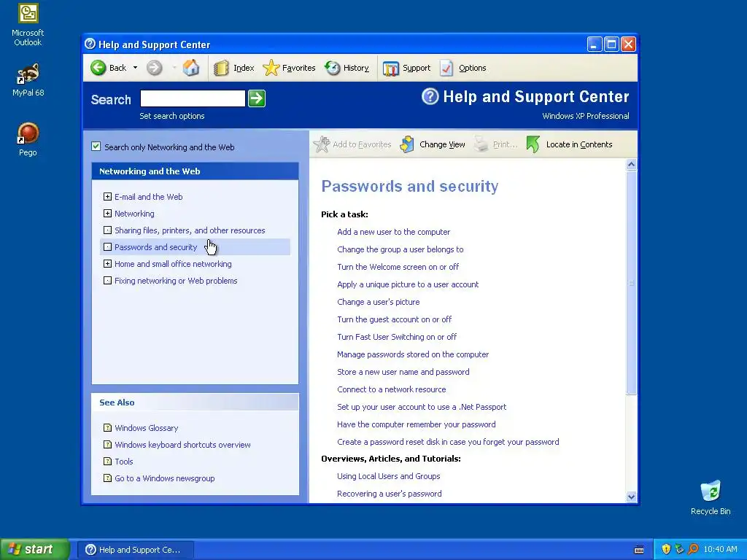Open Set up your user account .Net Passport

[422, 407]
